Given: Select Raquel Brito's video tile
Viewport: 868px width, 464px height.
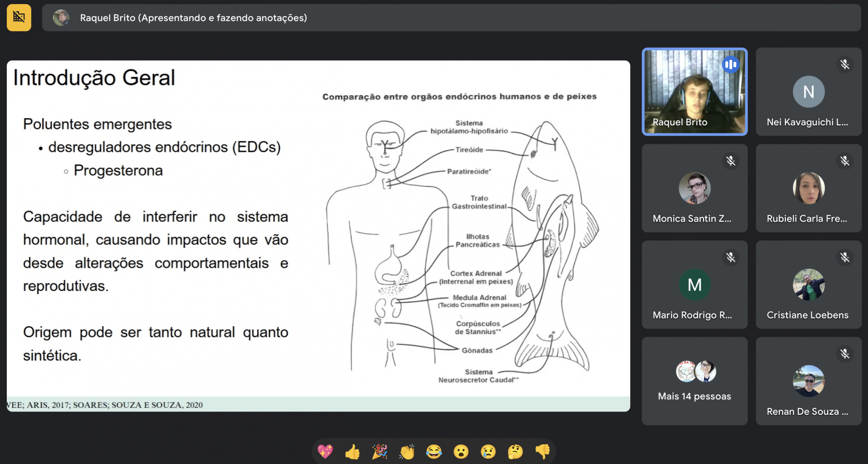Looking at the screenshot, I should coord(694,92).
